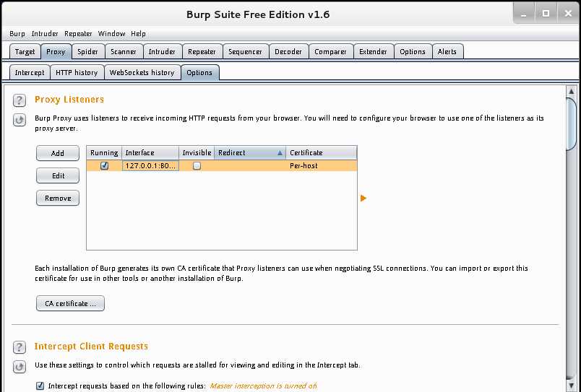Click the orange arrow beside listeners table
581x392 pixels.
click(363, 199)
